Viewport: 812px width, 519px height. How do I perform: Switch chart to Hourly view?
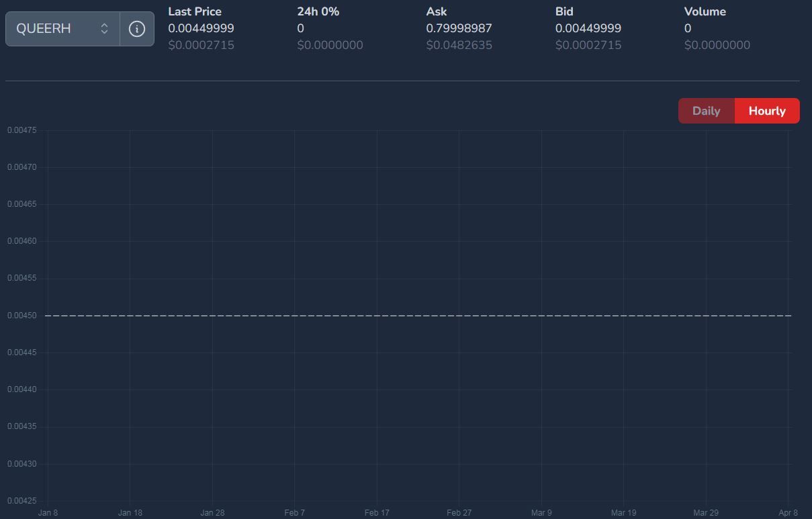[x=767, y=111]
